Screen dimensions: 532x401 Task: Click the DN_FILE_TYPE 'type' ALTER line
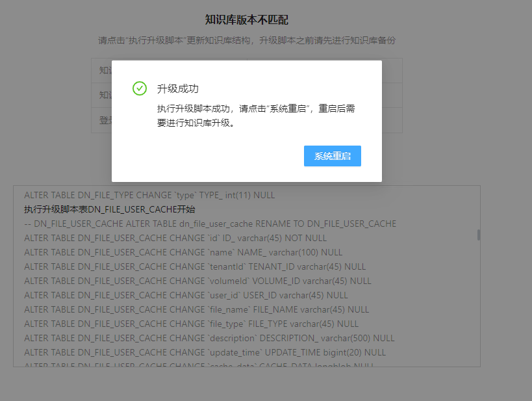click(149, 195)
